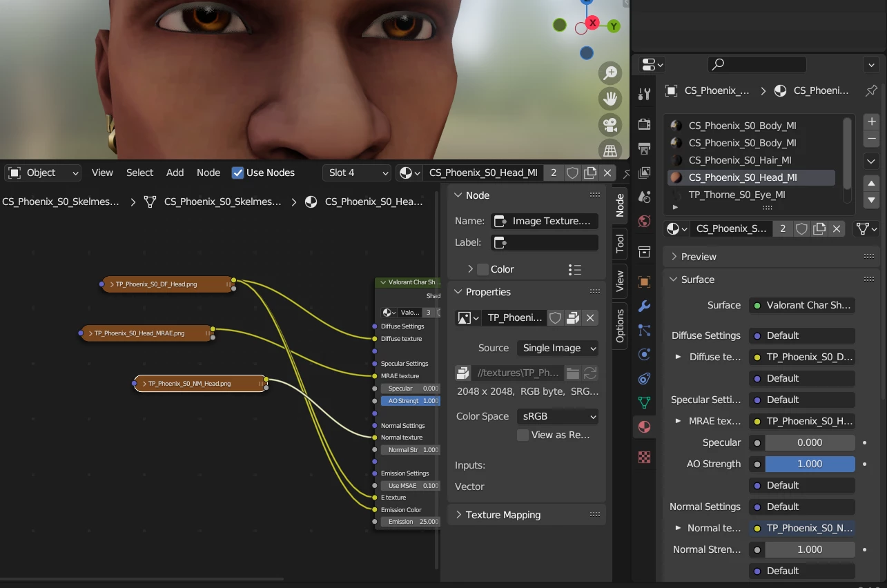
Task: Reload the image with the refresh icon
Action: pyautogui.click(x=590, y=373)
